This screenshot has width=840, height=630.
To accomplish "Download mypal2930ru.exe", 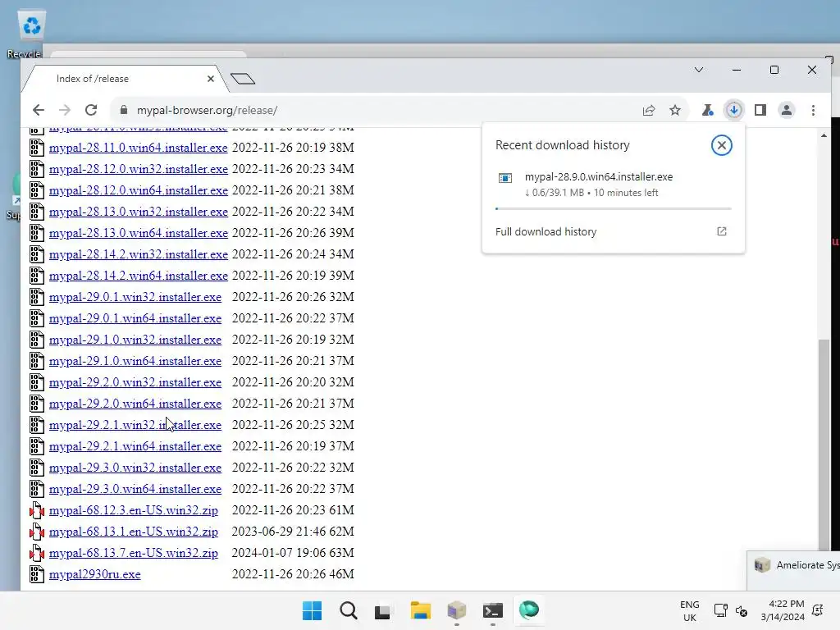I will pyautogui.click(x=95, y=575).
